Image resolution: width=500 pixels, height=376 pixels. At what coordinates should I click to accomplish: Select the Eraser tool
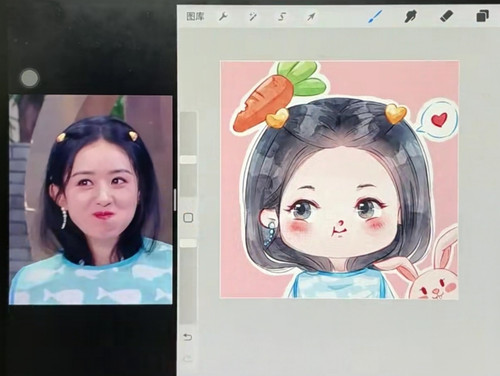click(x=446, y=16)
